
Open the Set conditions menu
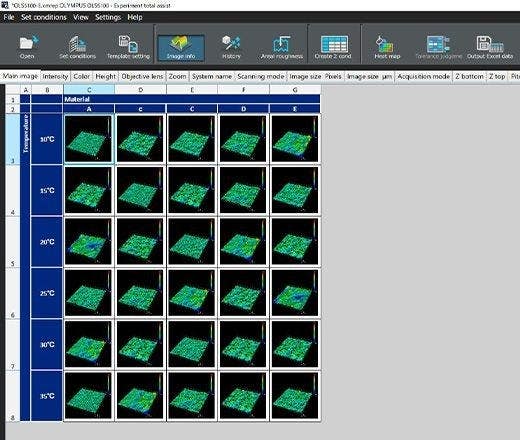[x=44, y=17]
